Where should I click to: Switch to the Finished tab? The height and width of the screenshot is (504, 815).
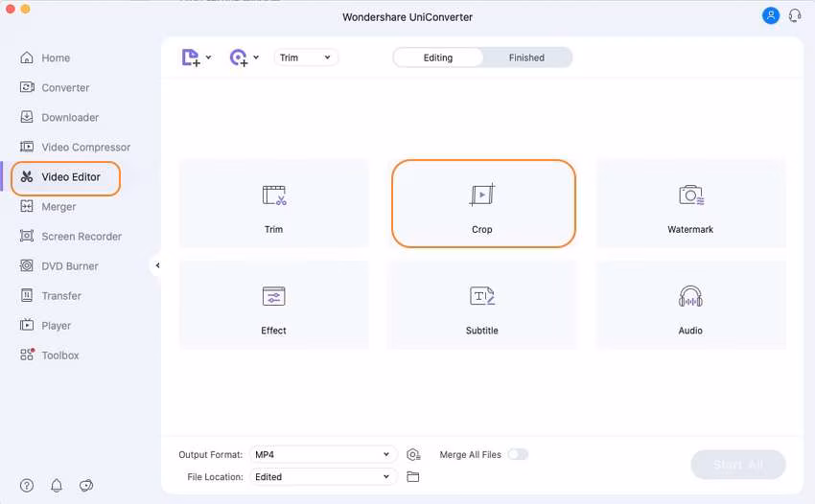tap(526, 57)
